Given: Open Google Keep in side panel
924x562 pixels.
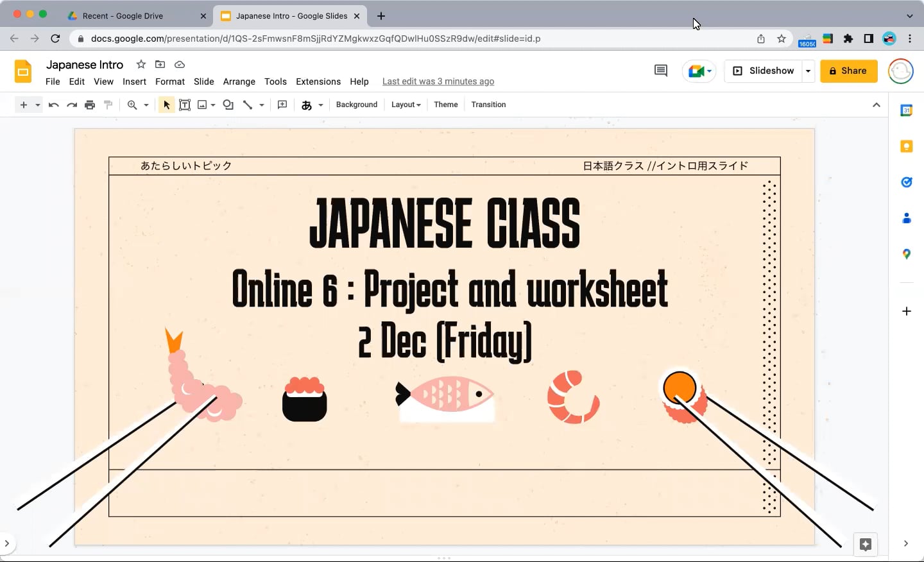Looking at the screenshot, I should click(906, 147).
